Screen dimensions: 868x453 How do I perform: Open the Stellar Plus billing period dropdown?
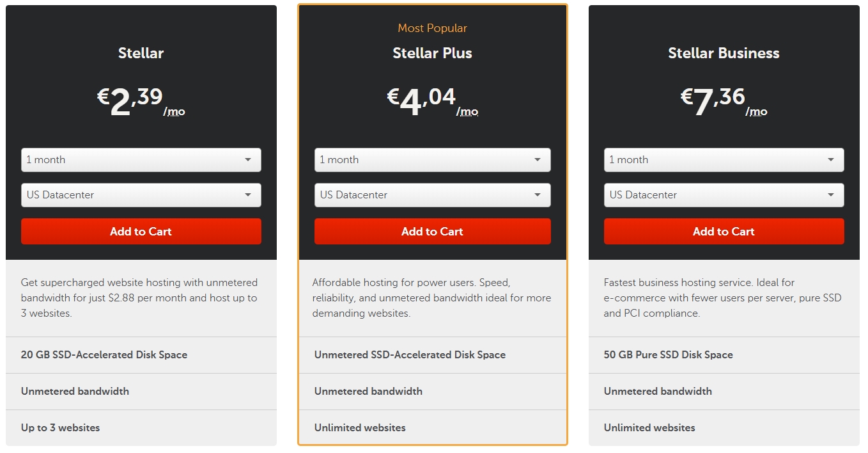pyautogui.click(x=432, y=160)
